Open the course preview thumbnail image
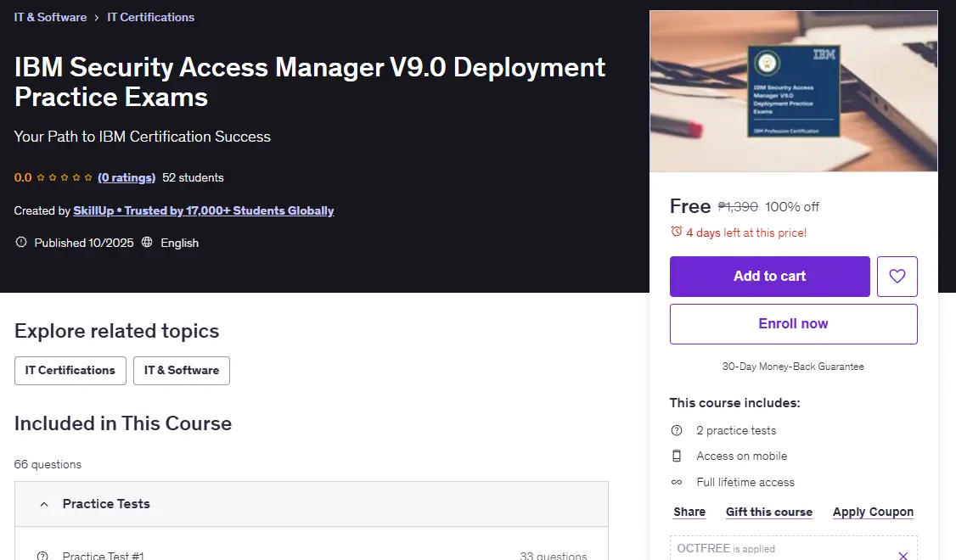 click(793, 92)
